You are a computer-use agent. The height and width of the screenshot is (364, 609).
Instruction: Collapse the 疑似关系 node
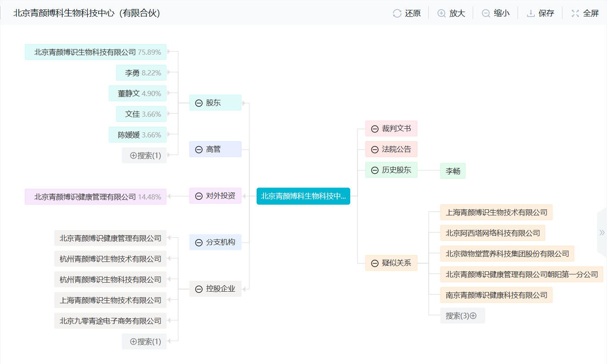point(375,263)
